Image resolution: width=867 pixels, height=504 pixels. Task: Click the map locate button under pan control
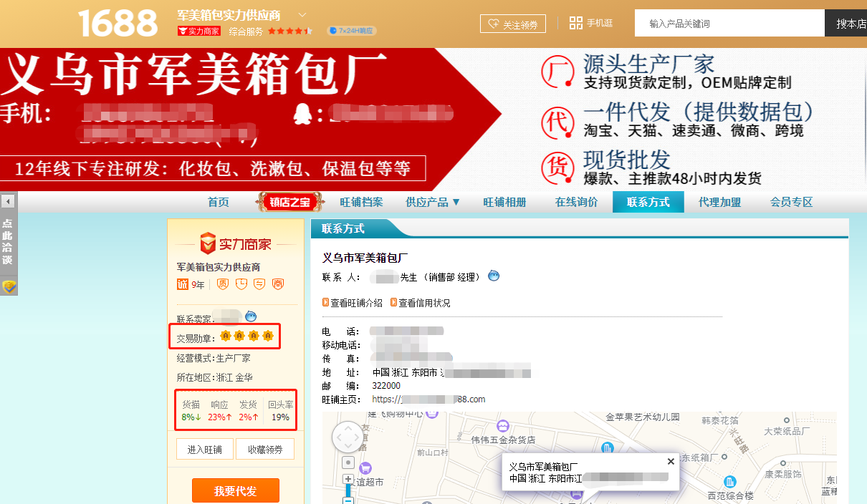(348, 462)
